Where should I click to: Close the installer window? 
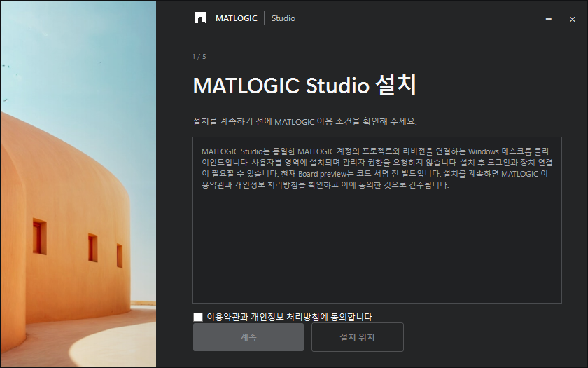click(x=573, y=19)
